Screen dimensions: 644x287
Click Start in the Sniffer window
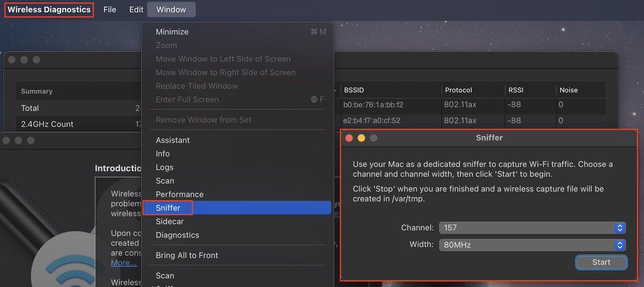[x=601, y=262]
